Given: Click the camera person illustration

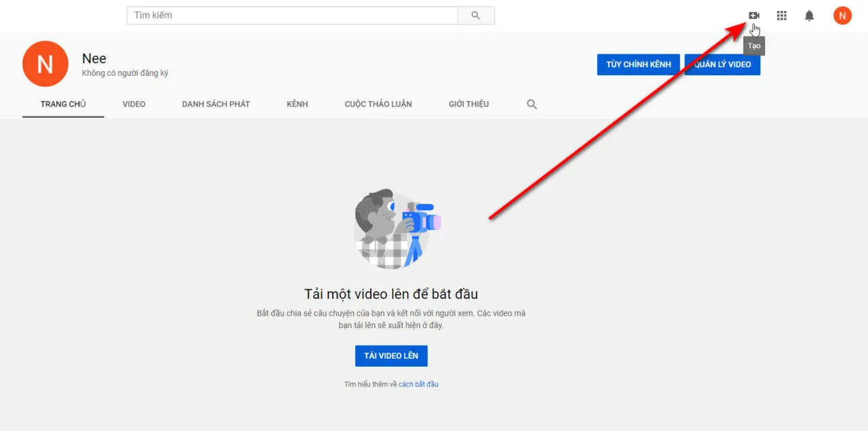Looking at the screenshot, I should tap(396, 229).
